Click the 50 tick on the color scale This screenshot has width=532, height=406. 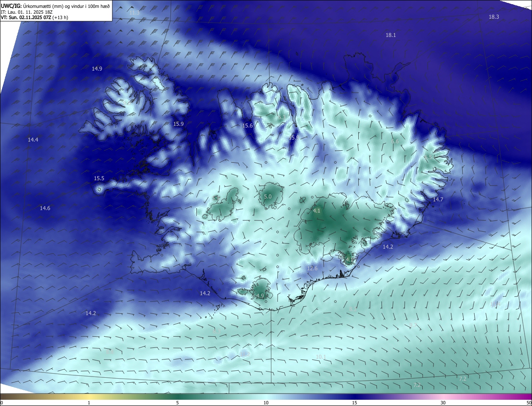[x=529, y=403]
